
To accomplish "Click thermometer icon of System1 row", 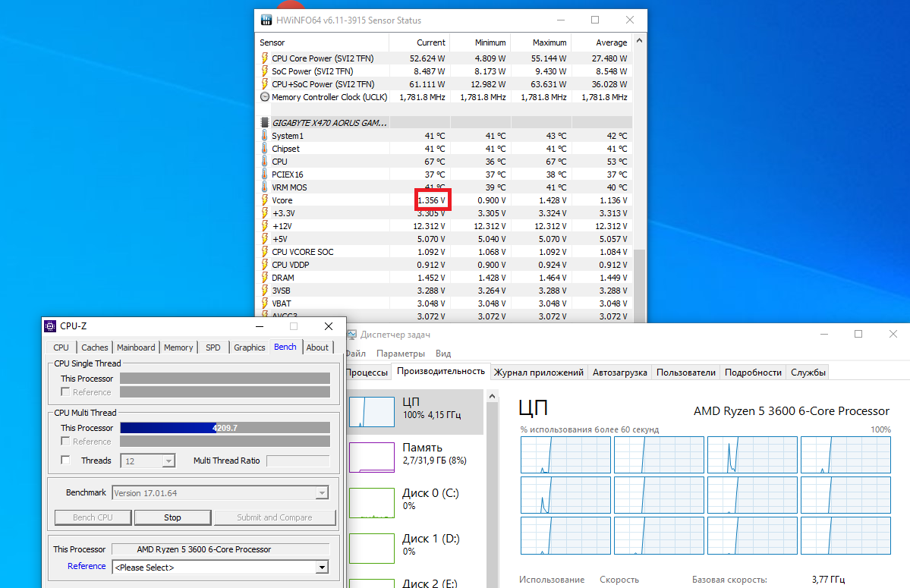I will coord(265,136).
